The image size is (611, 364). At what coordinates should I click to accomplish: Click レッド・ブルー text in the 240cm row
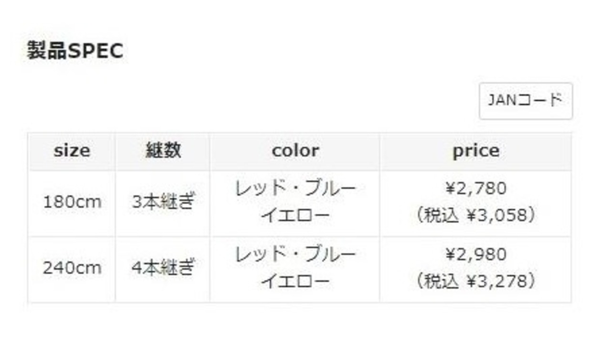point(295,254)
